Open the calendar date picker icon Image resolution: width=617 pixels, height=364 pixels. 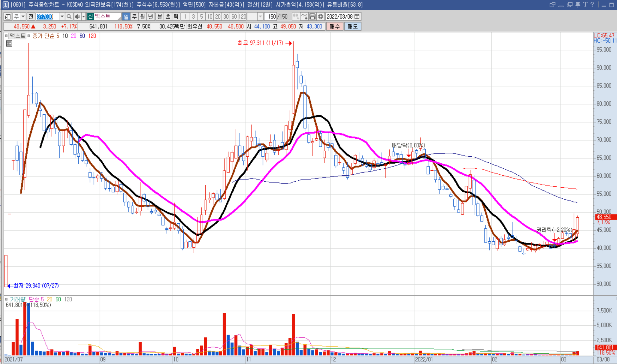pyautogui.click(x=357, y=17)
